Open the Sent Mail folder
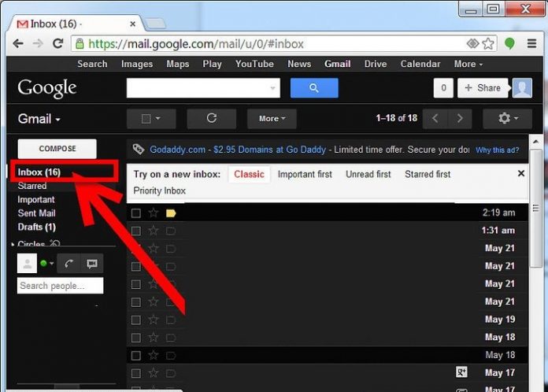Viewport: 548px width, 392px height. coord(36,213)
